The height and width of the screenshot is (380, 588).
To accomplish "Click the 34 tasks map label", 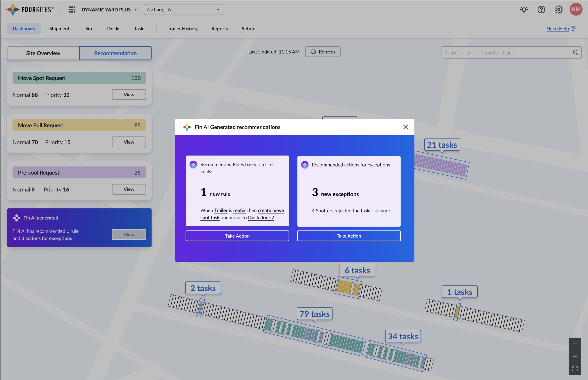I will pos(403,336).
